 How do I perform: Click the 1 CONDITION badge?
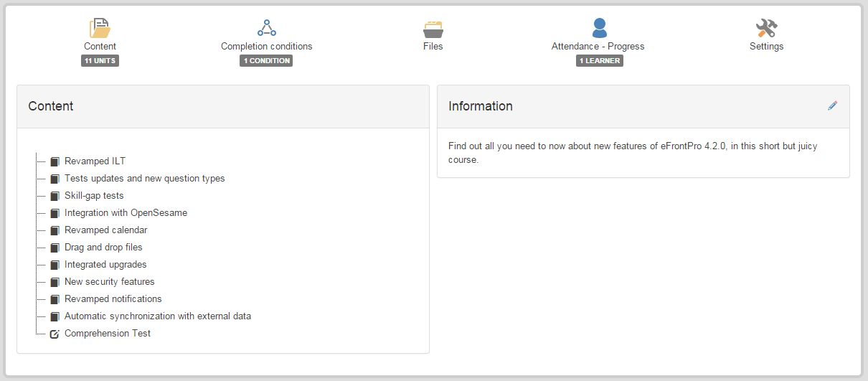(267, 61)
